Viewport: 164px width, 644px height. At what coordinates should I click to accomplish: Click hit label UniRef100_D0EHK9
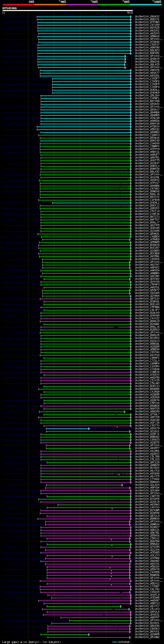[147, 93]
